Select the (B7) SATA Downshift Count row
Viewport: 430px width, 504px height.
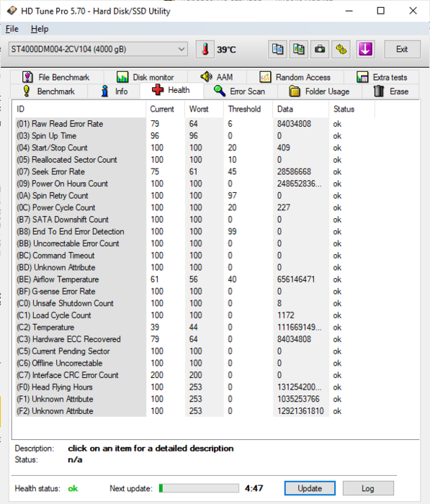pos(195,220)
